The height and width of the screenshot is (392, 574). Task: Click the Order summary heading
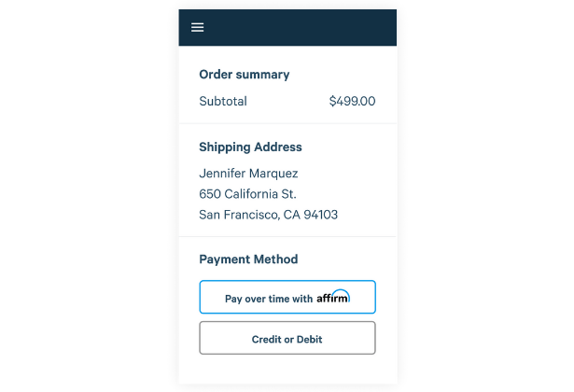(x=245, y=75)
